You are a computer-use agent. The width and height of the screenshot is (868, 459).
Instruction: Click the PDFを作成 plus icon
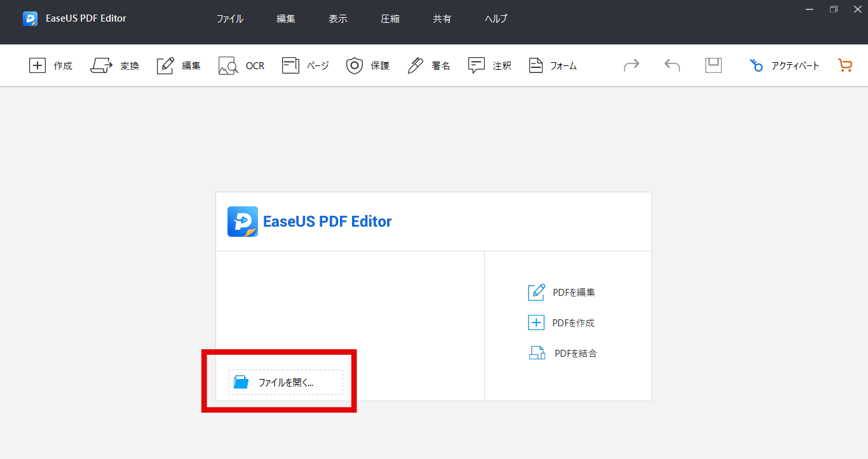pyautogui.click(x=536, y=323)
